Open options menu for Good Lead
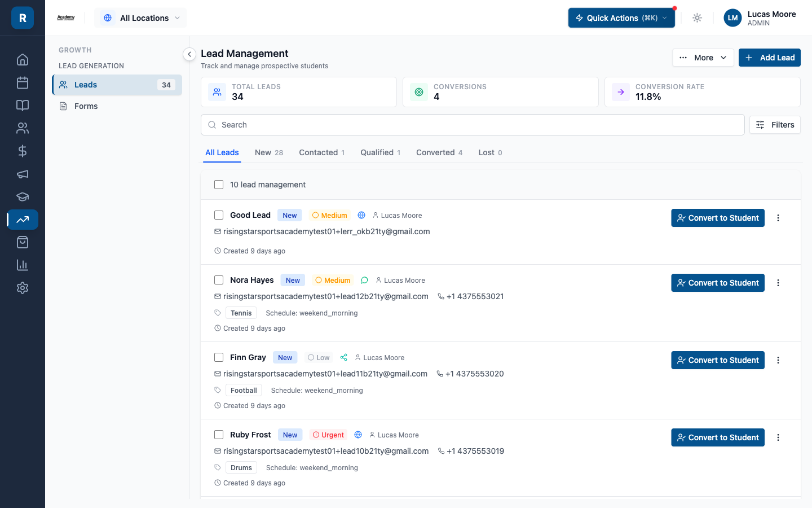812x508 pixels. click(x=778, y=218)
